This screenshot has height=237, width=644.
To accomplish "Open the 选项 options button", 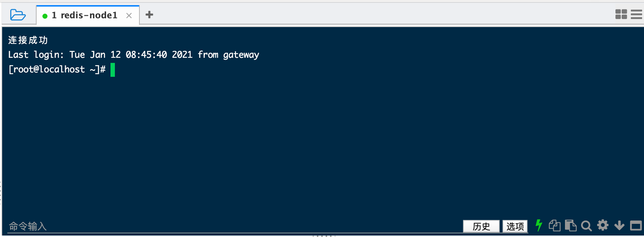I will 515,226.
